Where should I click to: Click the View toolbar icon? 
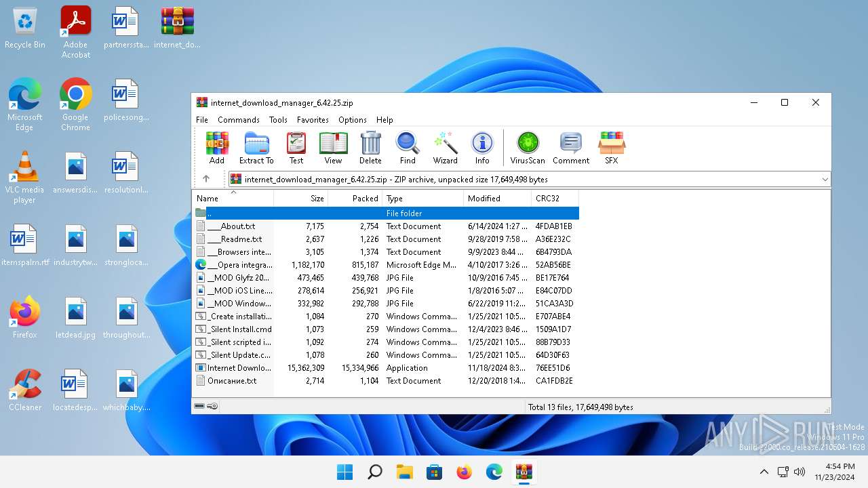point(333,148)
